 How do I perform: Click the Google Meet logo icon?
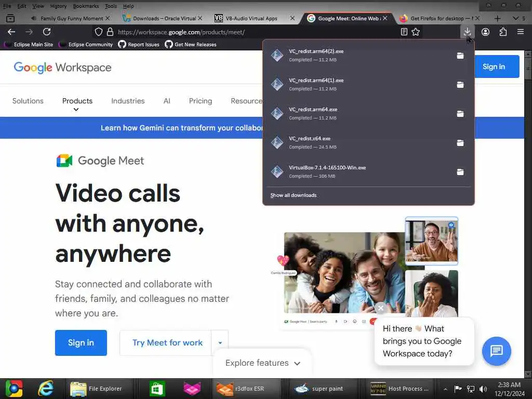64,161
